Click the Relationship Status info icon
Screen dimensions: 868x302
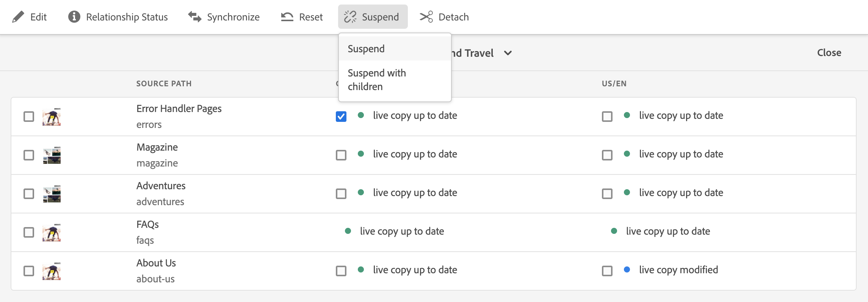(x=74, y=17)
